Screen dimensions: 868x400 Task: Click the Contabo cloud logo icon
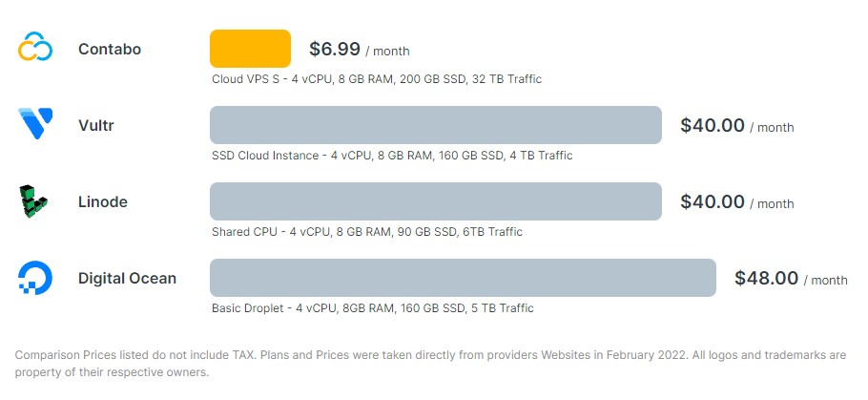click(x=35, y=46)
